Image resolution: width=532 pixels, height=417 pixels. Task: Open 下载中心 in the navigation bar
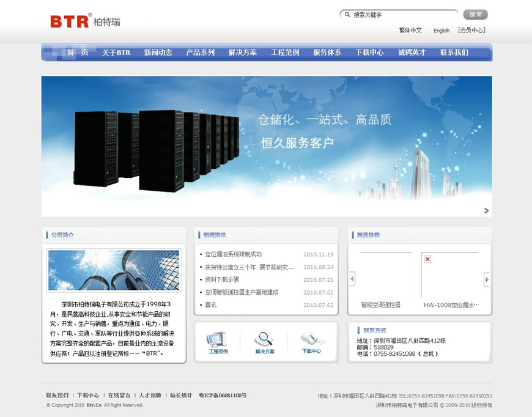369,52
